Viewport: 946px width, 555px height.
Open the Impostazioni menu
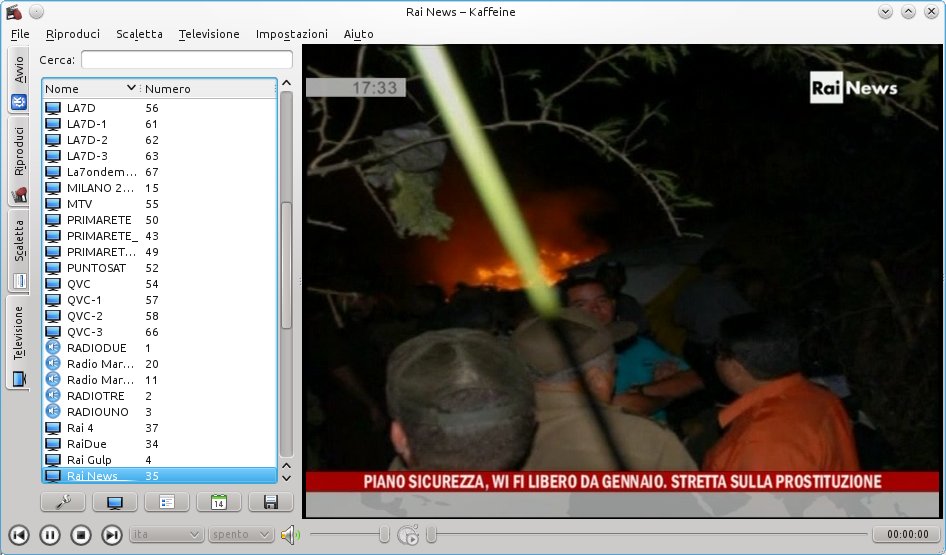click(x=291, y=34)
